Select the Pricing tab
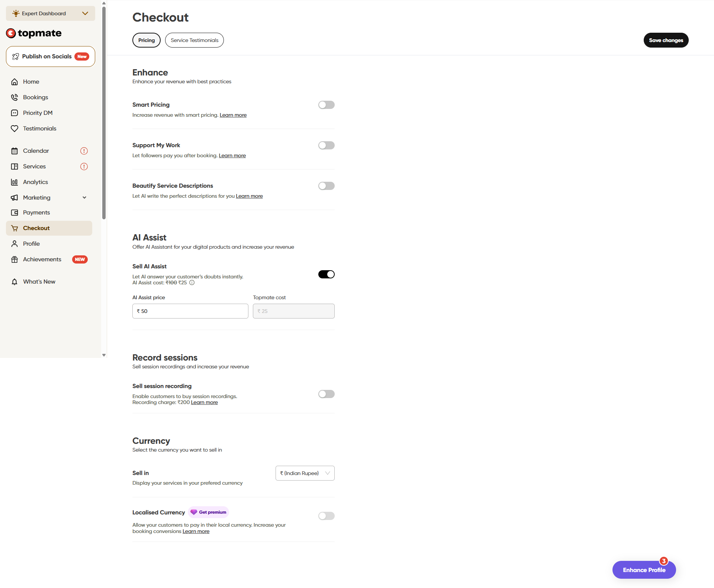Image resolution: width=714 pixels, height=588 pixels. (147, 40)
